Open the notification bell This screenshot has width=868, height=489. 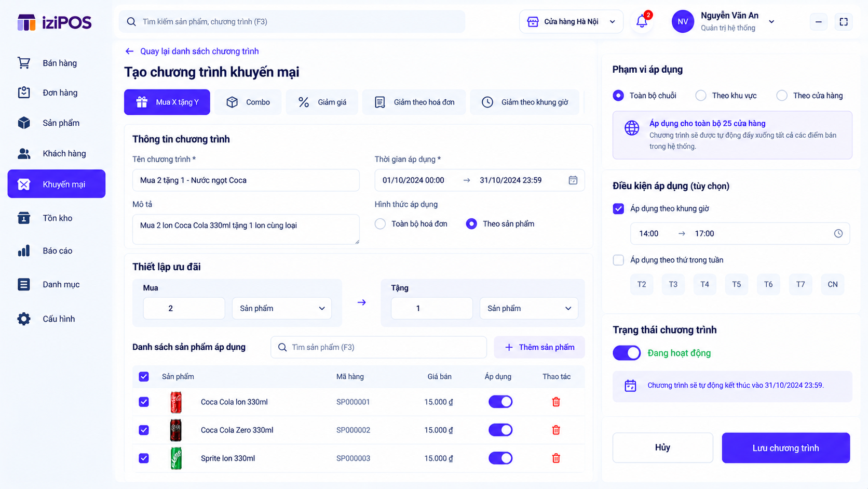[x=642, y=21]
